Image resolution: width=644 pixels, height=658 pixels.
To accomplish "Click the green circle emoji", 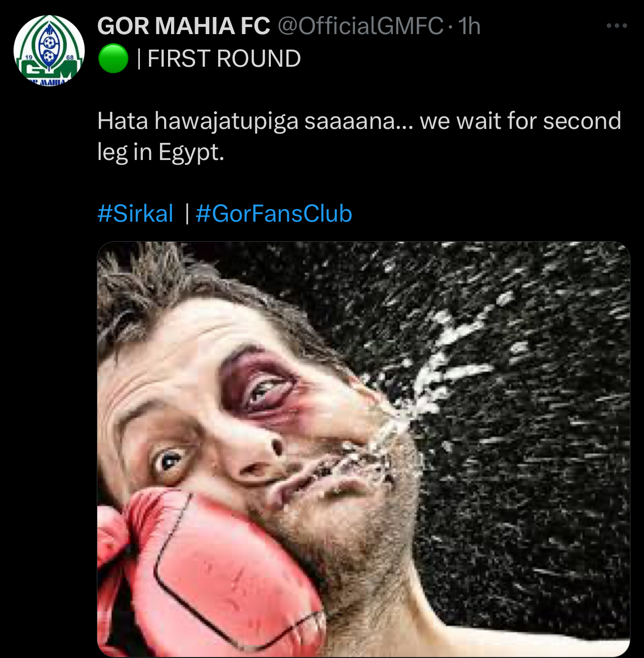I will (x=113, y=59).
